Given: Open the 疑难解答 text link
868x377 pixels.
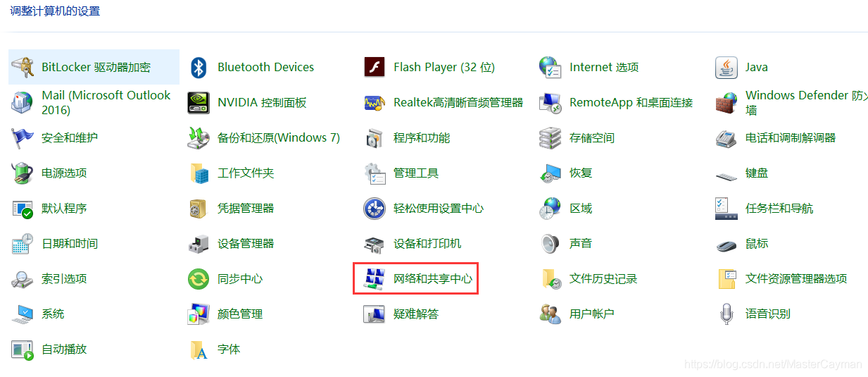Looking at the screenshot, I should [416, 314].
